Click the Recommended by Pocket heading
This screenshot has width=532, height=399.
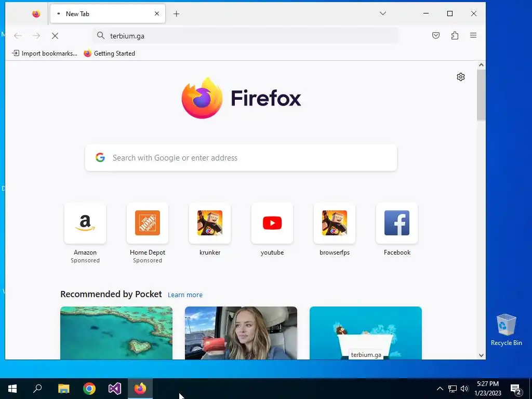111,294
